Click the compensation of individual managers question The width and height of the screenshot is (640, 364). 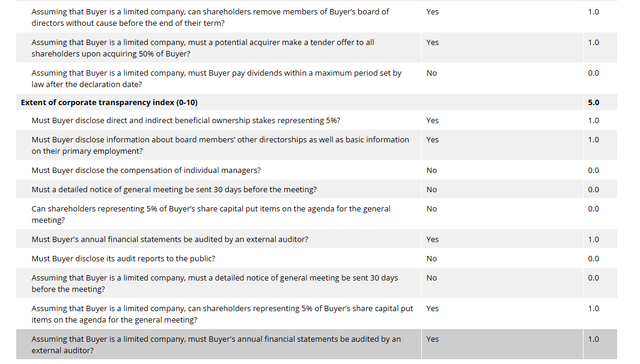146,170
